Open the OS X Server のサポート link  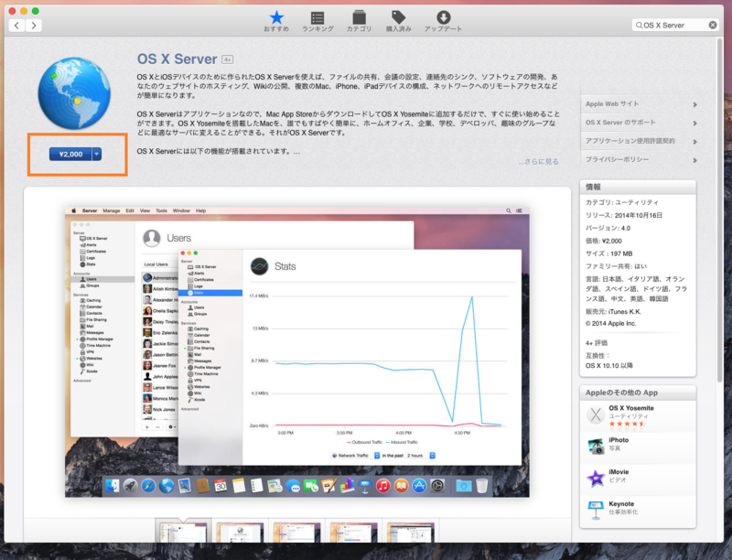620,123
